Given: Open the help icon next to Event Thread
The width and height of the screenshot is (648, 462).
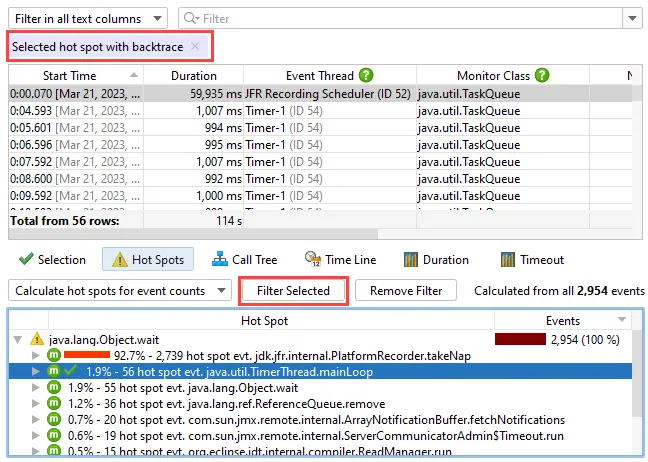Looking at the screenshot, I should tap(366, 75).
